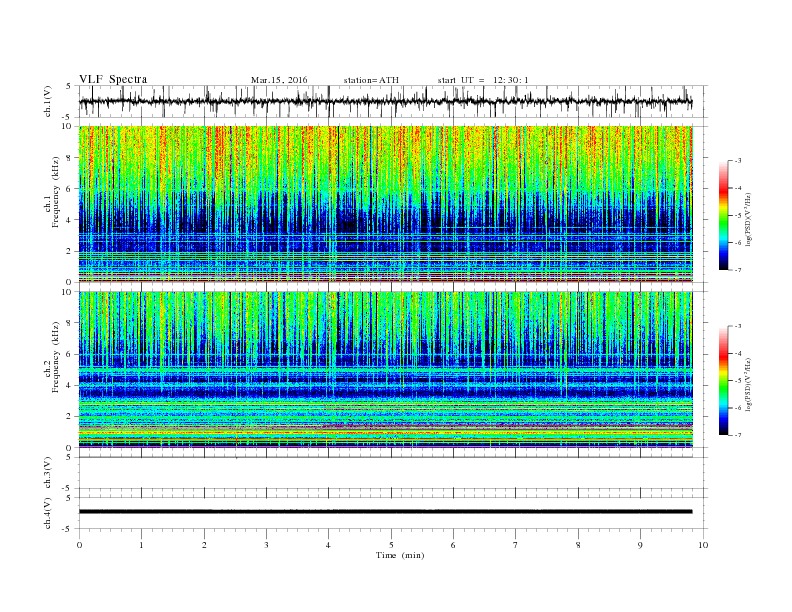Click the ch.4 flat black signal trace

point(385,512)
